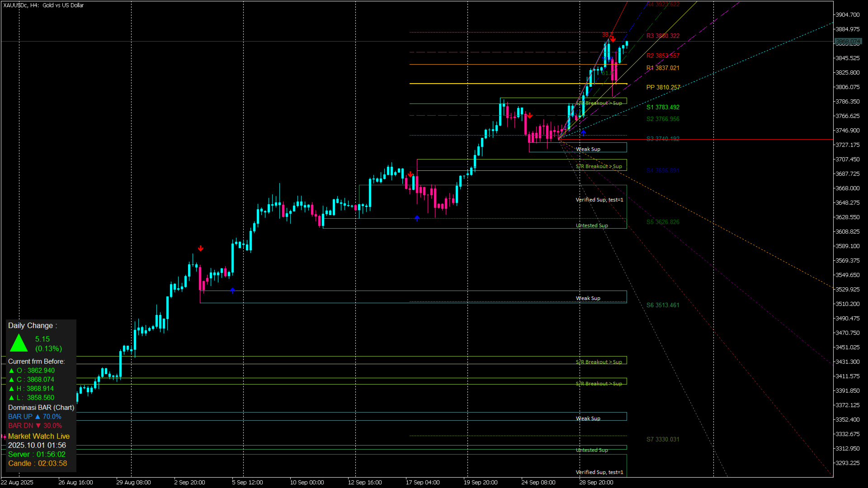This screenshot has width=868, height=488.
Task: Click the R3 3880.322 resistance label
Action: click(x=663, y=36)
